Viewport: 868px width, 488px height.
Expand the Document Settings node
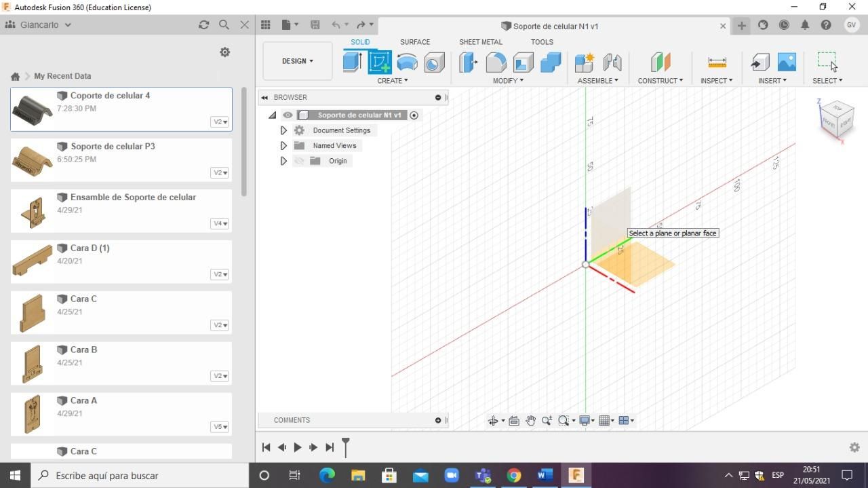(283, 130)
